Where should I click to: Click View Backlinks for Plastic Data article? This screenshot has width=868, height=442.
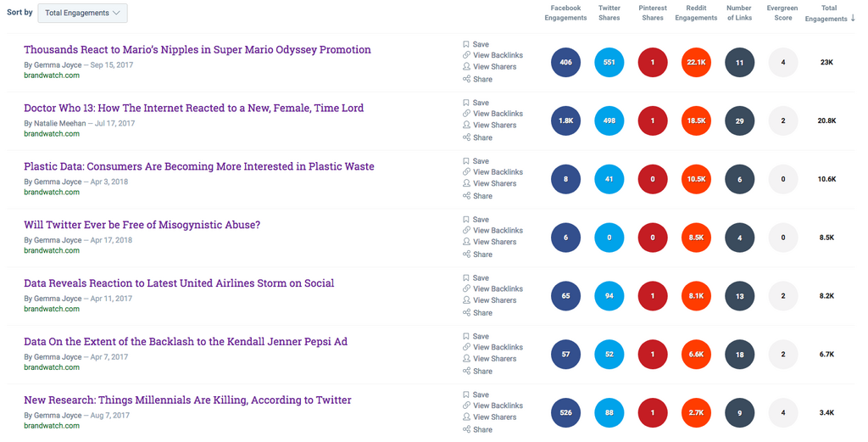tap(498, 172)
